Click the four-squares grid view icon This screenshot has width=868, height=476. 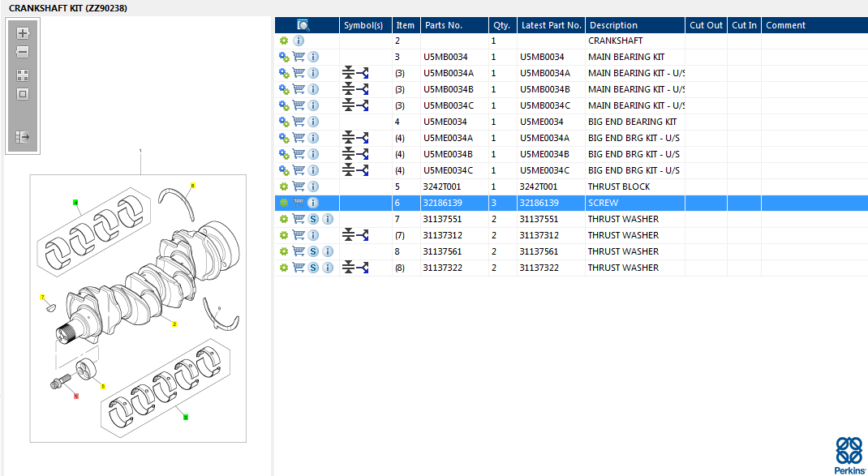(x=23, y=75)
